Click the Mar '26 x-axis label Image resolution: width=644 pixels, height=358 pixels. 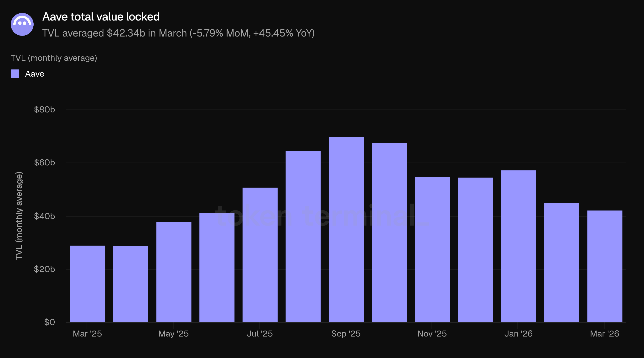click(604, 333)
